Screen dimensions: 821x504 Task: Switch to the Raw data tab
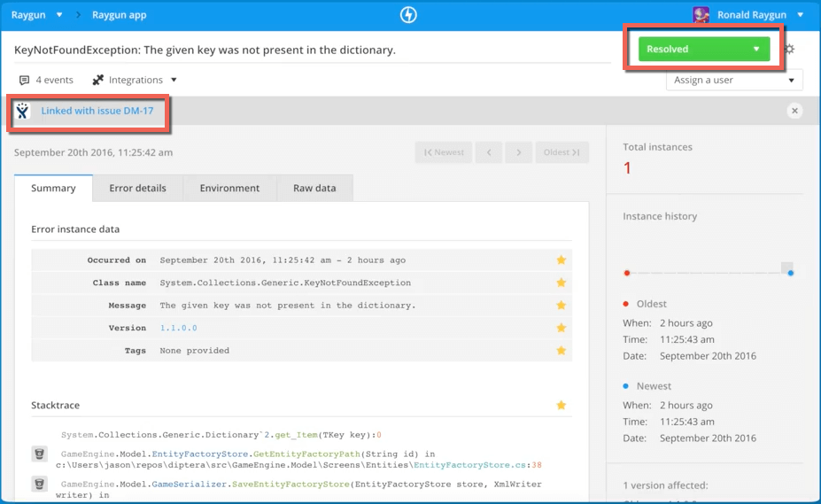[x=314, y=188]
